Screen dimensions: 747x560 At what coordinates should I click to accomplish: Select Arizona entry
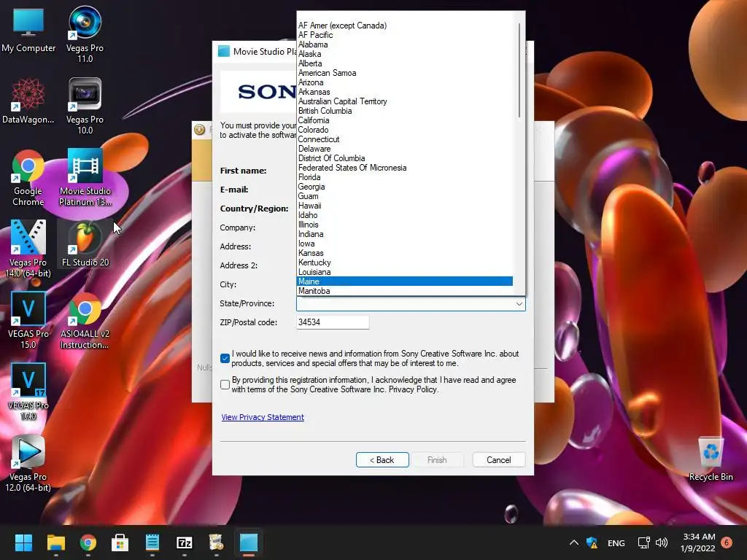404,82
